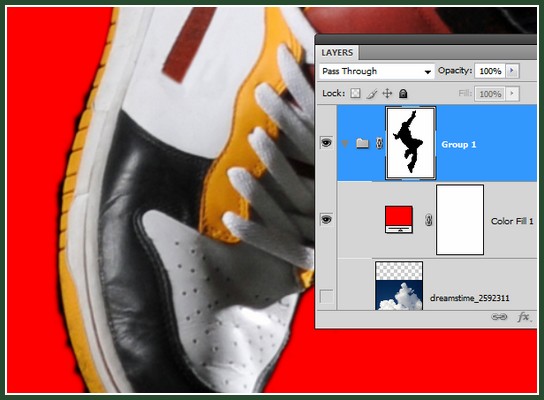
Task: Open the fx layer style button
Action: coord(524,317)
